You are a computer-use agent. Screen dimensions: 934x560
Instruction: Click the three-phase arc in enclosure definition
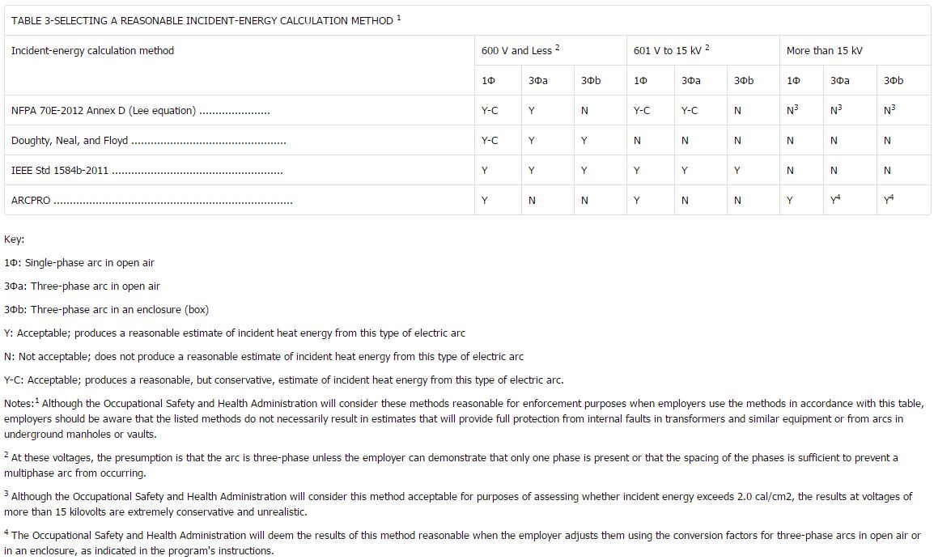click(x=106, y=310)
